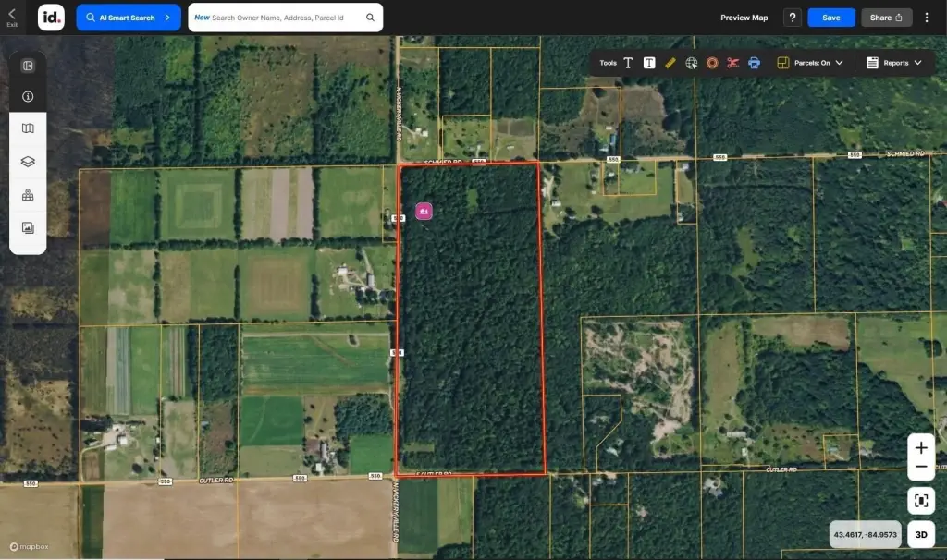
Task: Open the three-dot more options menu
Action: point(927,18)
